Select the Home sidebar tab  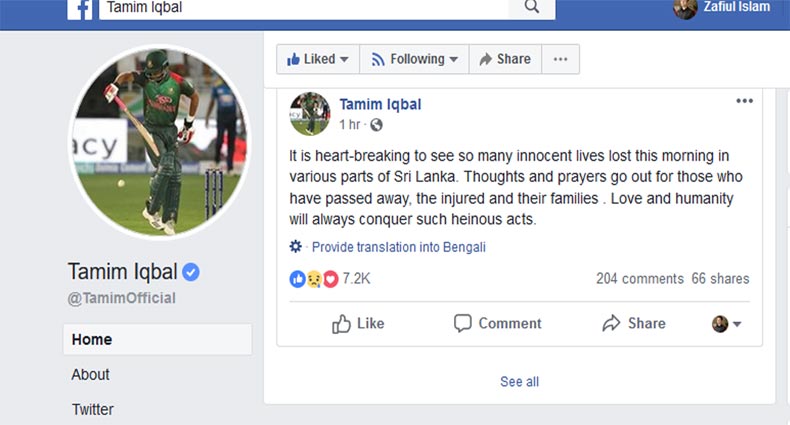pyautogui.click(x=157, y=339)
